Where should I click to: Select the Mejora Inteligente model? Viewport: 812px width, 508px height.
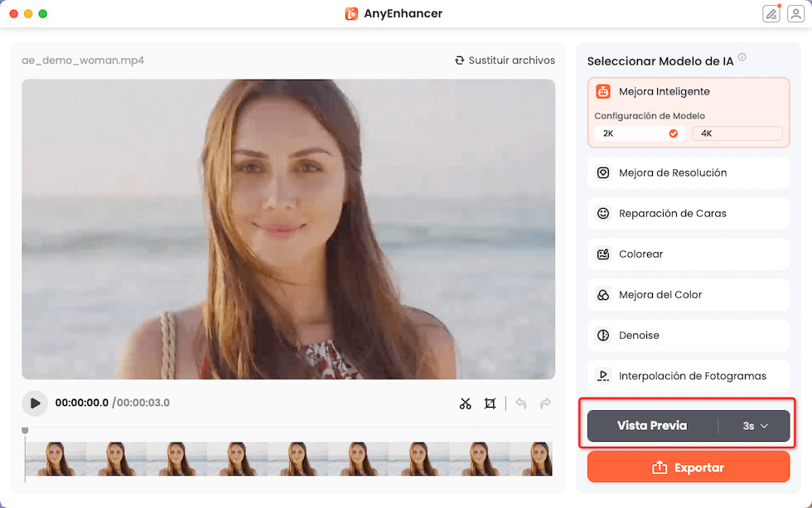point(688,91)
